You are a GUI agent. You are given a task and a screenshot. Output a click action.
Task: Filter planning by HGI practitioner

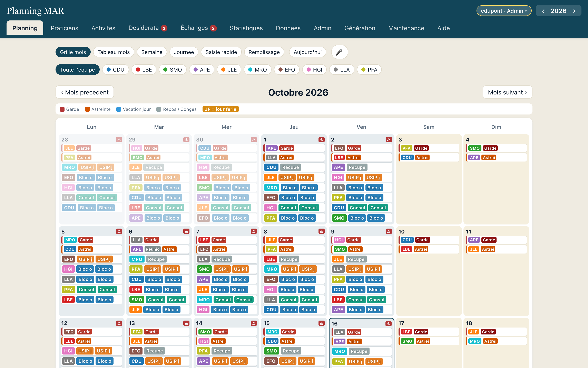point(314,70)
